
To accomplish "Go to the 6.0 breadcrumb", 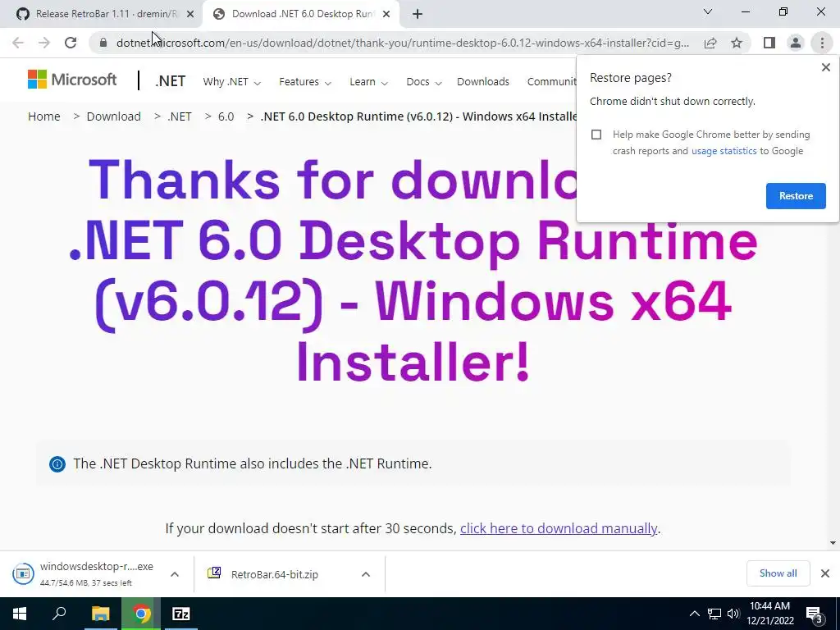I will tap(226, 116).
